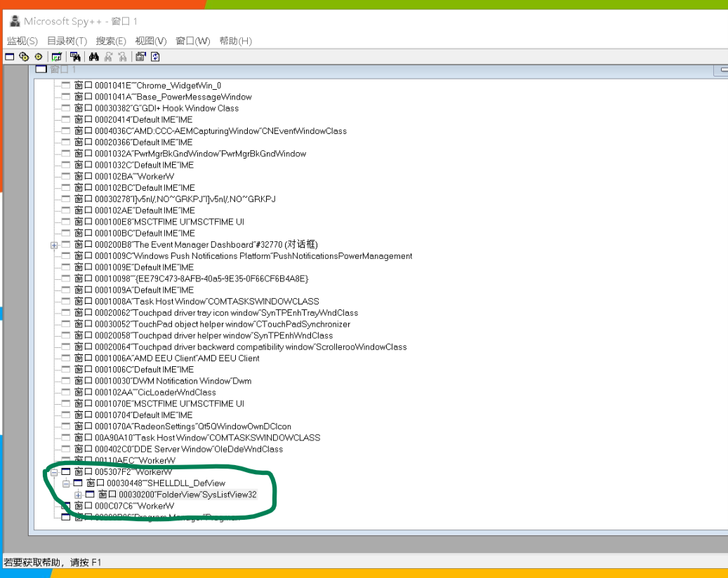The image size is (728, 578).
Task: Expand the 00030200 FolderView SysListView32 node
Action: (78, 495)
